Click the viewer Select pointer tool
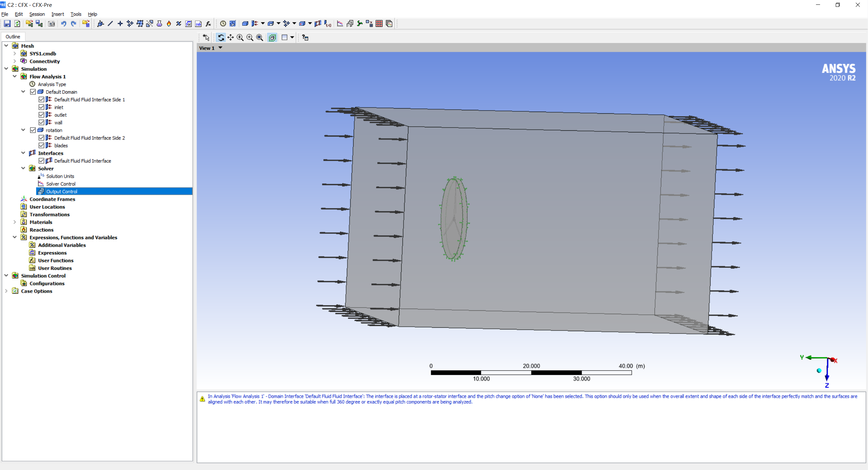868x470 pixels. 206,37
